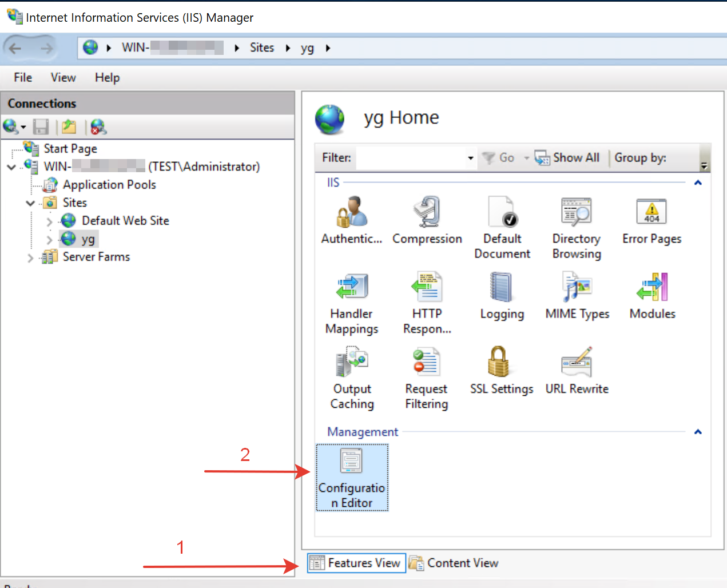Open the Error Pages feature
This screenshot has height=588, width=727.
pos(652,221)
